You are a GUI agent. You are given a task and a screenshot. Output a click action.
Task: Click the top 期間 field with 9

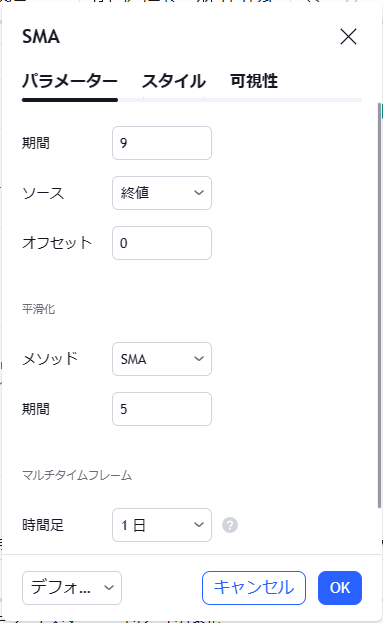(x=162, y=143)
